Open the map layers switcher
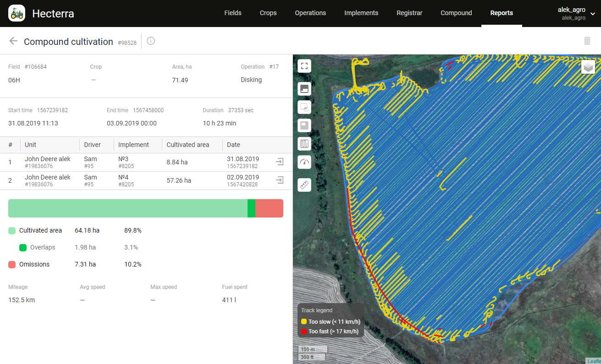 [x=588, y=67]
